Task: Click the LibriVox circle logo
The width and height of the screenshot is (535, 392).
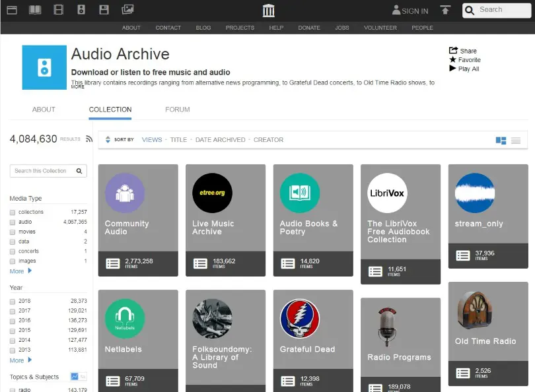Action: click(387, 193)
